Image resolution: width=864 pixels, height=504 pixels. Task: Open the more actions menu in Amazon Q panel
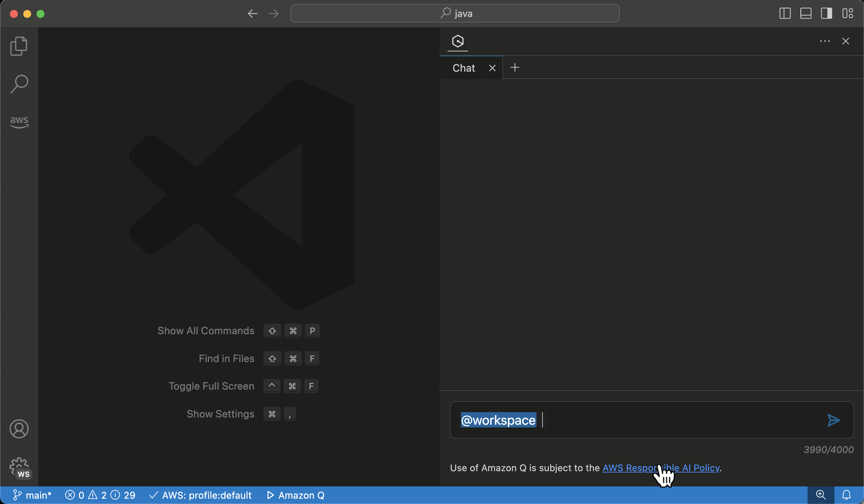[825, 41]
